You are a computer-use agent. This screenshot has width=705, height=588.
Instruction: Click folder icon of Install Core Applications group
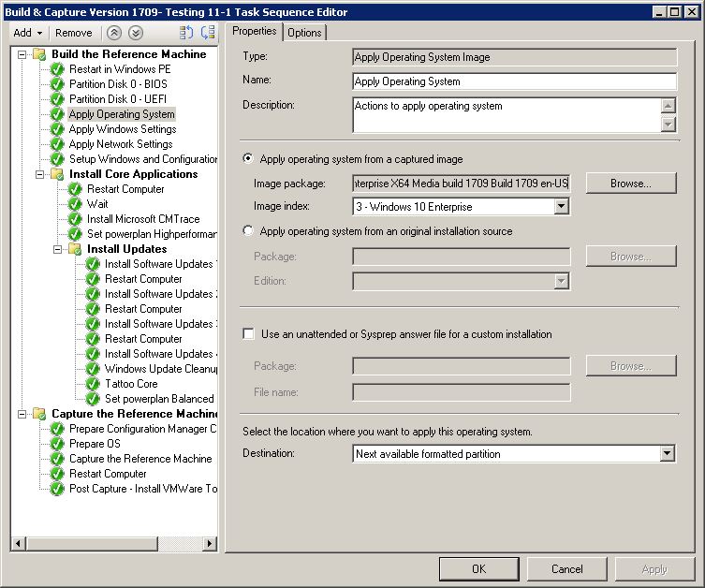57,174
